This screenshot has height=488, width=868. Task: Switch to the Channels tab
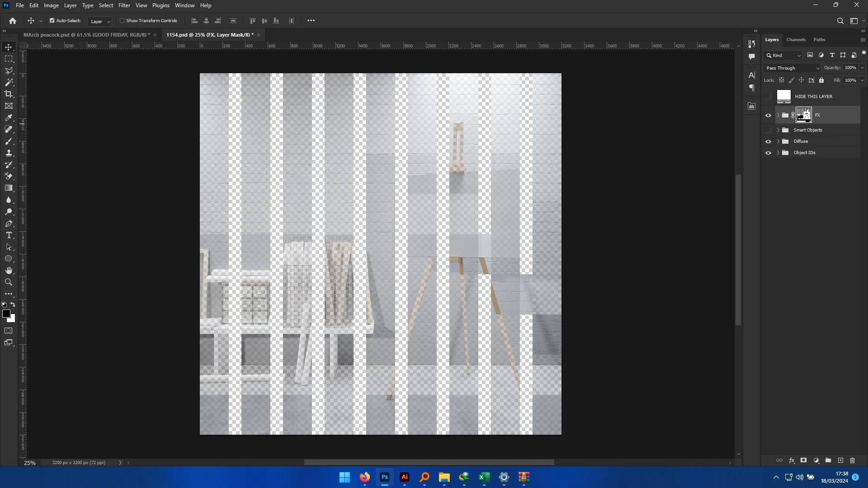pos(796,40)
